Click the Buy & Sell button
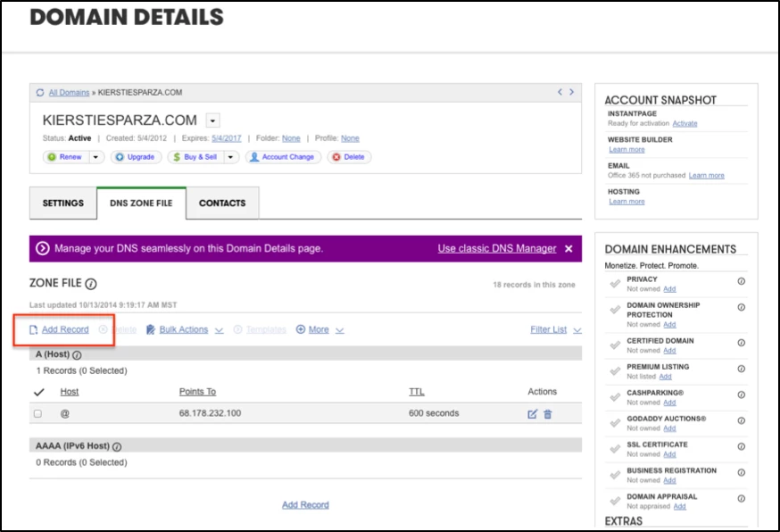The height and width of the screenshot is (532, 780). coord(195,157)
